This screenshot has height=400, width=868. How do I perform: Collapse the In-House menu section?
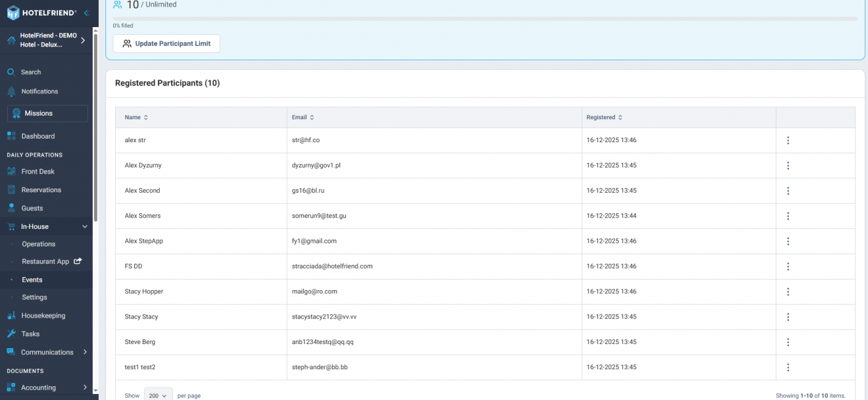tap(84, 227)
